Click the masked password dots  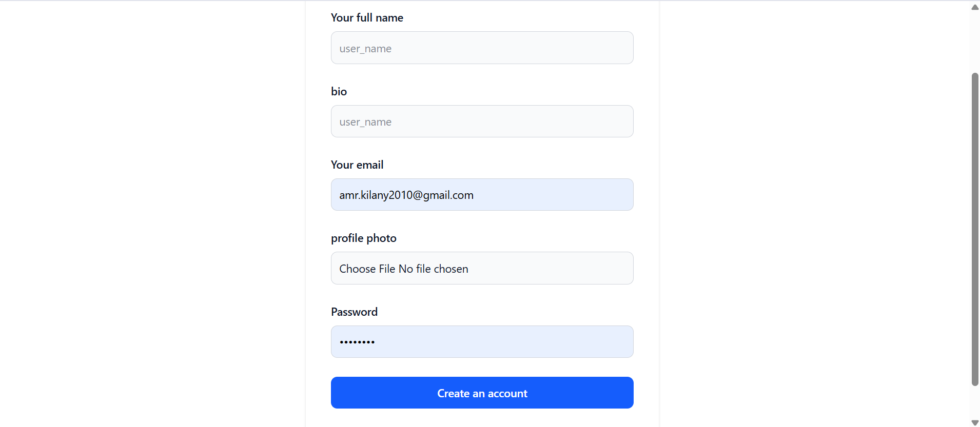click(x=357, y=342)
